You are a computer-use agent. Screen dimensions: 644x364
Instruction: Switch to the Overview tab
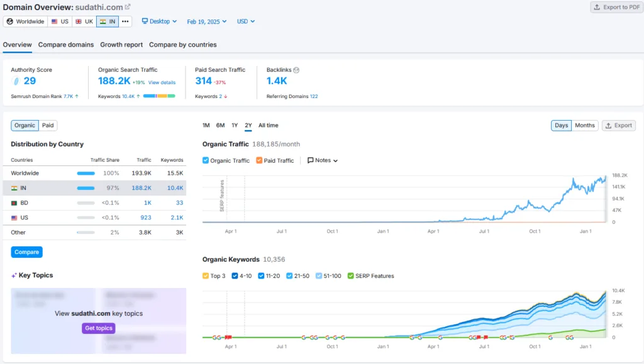point(17,45)
